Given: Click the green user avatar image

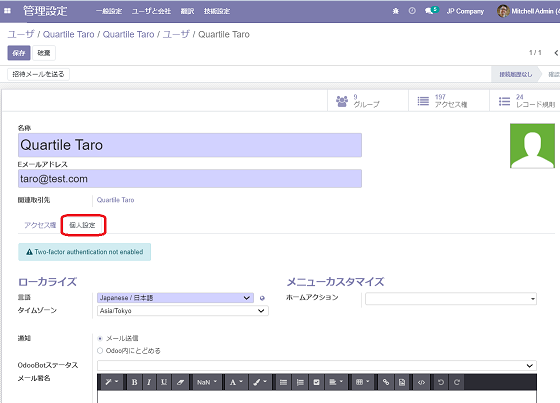Looking at the screenshot, I should (x=532, y=146).
